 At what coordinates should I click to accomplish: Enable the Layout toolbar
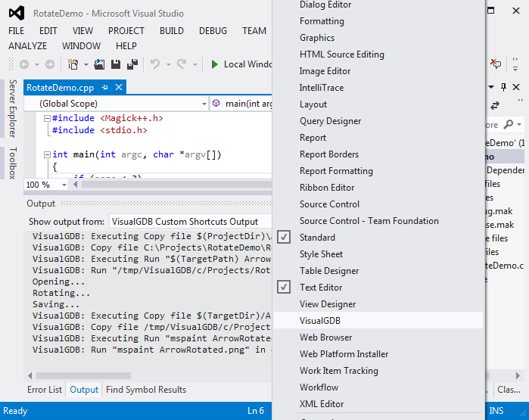378,104
